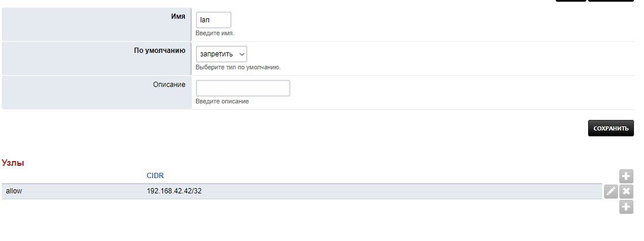
Task: Click the lower plus icon below the node row
Action: coord(626,207)
